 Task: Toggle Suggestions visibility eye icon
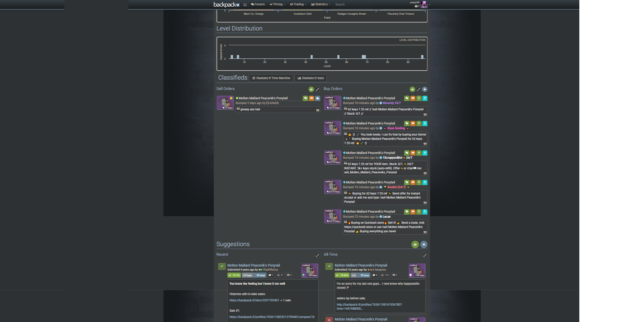(x=415, y=244)
